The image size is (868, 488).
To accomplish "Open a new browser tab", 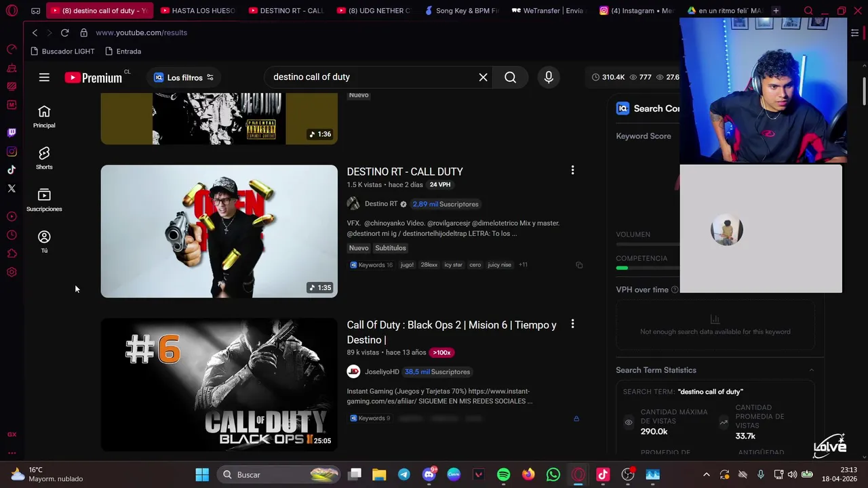I will click(x=776, y=11).
